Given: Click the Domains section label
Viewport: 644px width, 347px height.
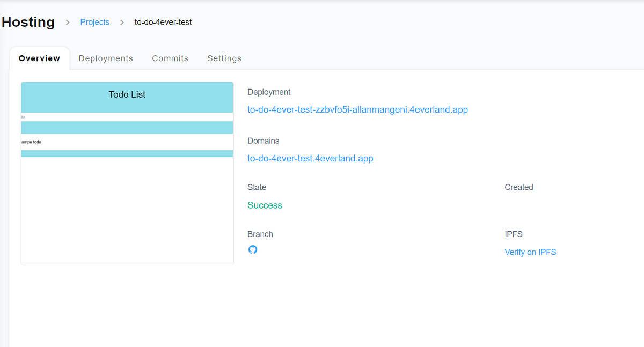Looking at the screenshot, I should click(x=264, y=141).
